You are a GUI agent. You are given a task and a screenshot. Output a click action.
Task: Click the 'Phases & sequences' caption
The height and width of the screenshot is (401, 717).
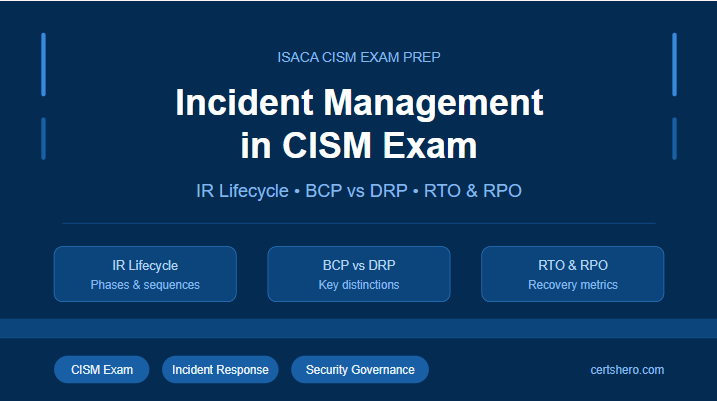coord(145,285)
